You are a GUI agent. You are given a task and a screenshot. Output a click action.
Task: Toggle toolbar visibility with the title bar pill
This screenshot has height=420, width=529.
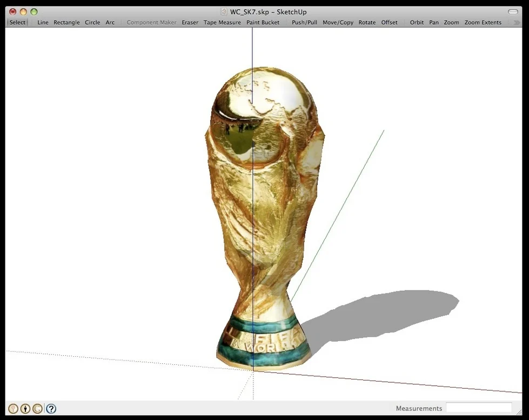point(513,12)
